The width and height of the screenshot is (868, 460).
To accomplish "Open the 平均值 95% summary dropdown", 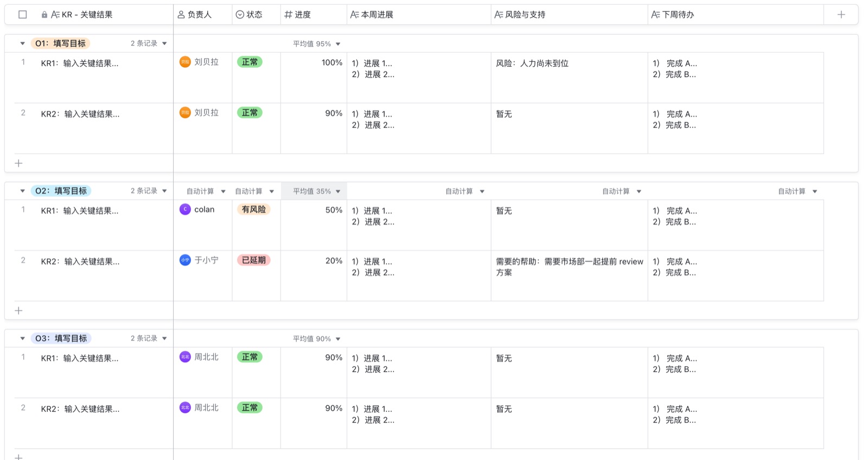I will [x=317, y=44].
